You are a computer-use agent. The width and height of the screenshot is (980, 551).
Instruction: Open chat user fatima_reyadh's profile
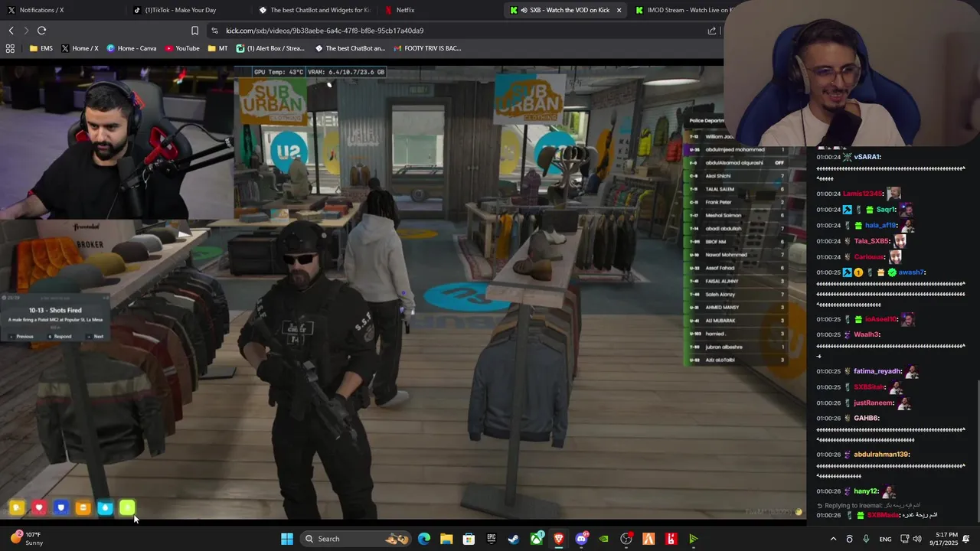click(877, 371)
